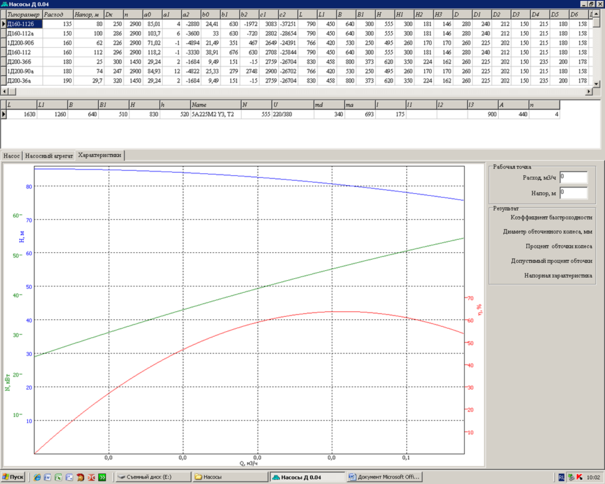Image resolution: width=605 pixels, height=484 pixels.
Task: Select the Д160-112а pump row
Action: coord(22,34)
